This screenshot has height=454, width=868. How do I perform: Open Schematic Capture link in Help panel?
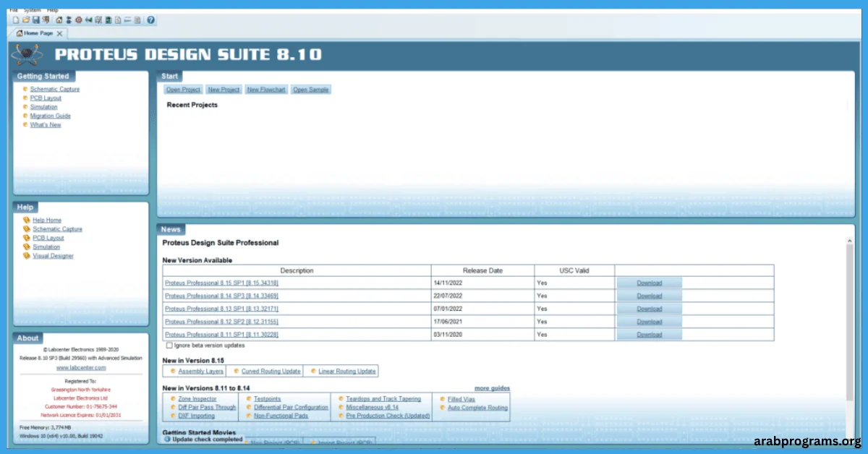pos(57,229)
